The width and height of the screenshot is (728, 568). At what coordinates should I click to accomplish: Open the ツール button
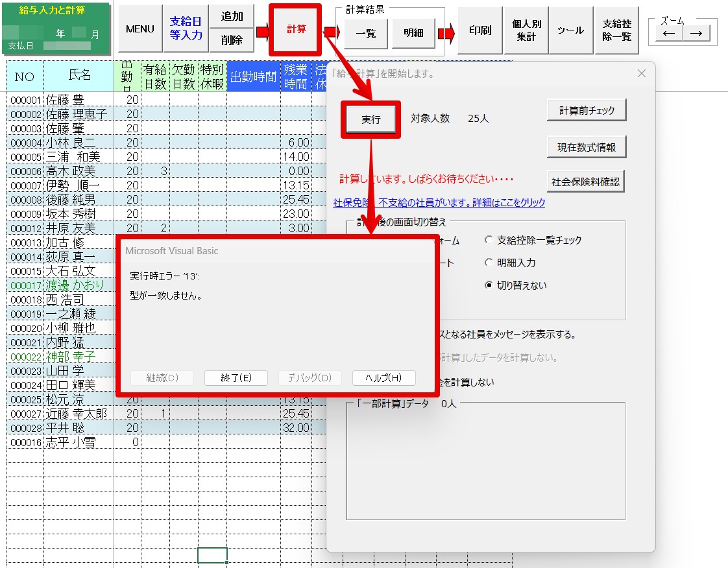pos(570,30)
